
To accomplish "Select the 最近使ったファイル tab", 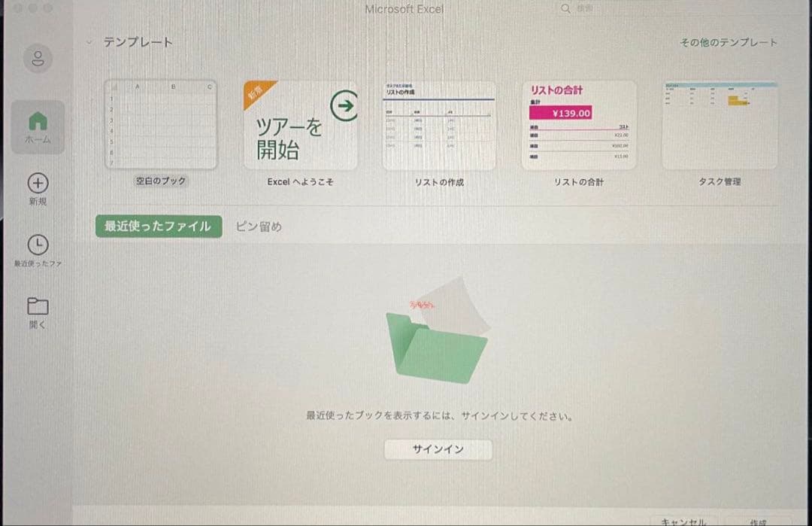I will point(157,226).
